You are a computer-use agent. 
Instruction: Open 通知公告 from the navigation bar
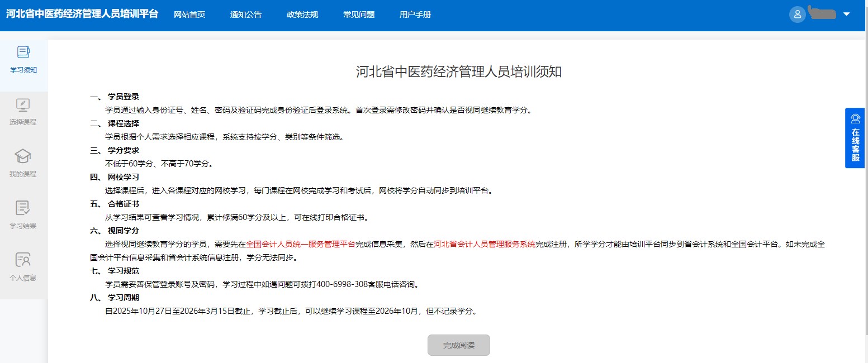point(246,15)
